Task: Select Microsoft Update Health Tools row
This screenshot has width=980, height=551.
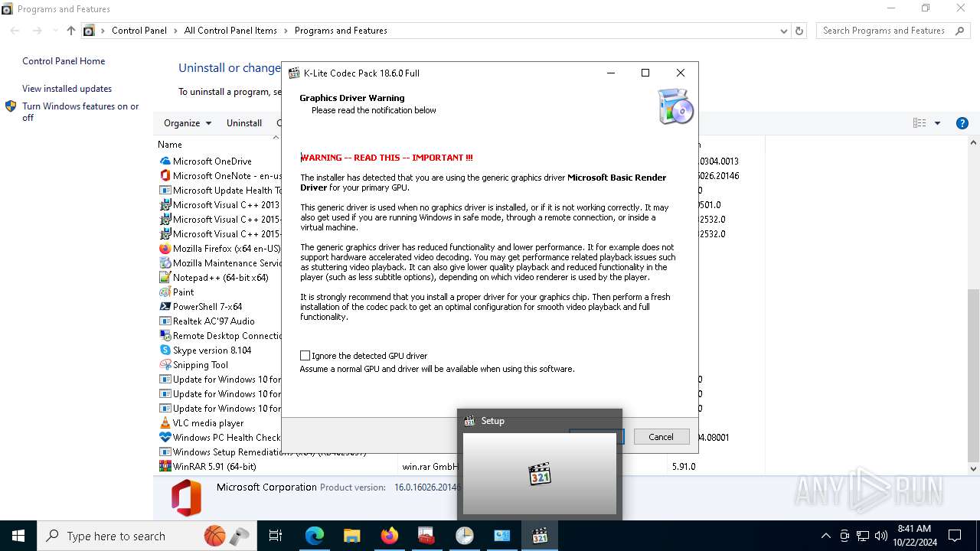Action: click(220, 191)
